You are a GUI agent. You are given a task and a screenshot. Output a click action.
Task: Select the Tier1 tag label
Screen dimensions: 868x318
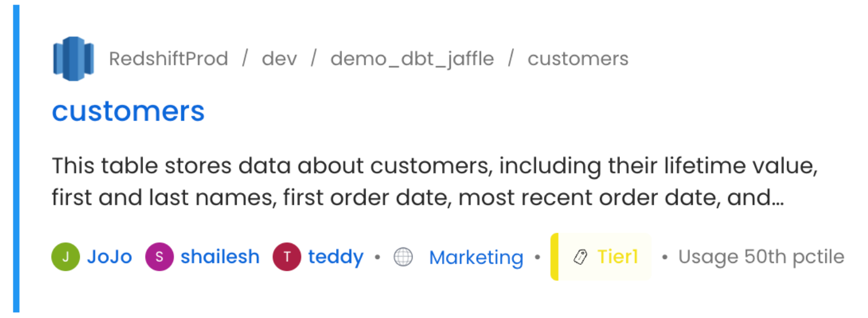tap(617, 257)
